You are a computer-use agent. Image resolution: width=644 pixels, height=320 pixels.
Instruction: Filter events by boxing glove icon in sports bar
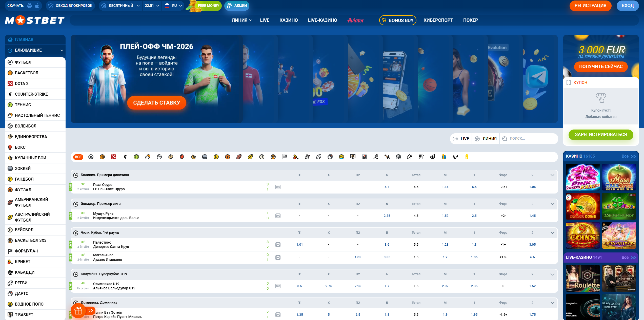(x=182, y=157)
